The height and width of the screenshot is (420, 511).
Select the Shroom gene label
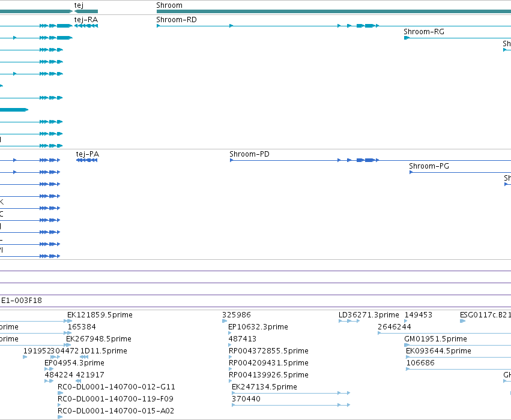tap(169, 5)
